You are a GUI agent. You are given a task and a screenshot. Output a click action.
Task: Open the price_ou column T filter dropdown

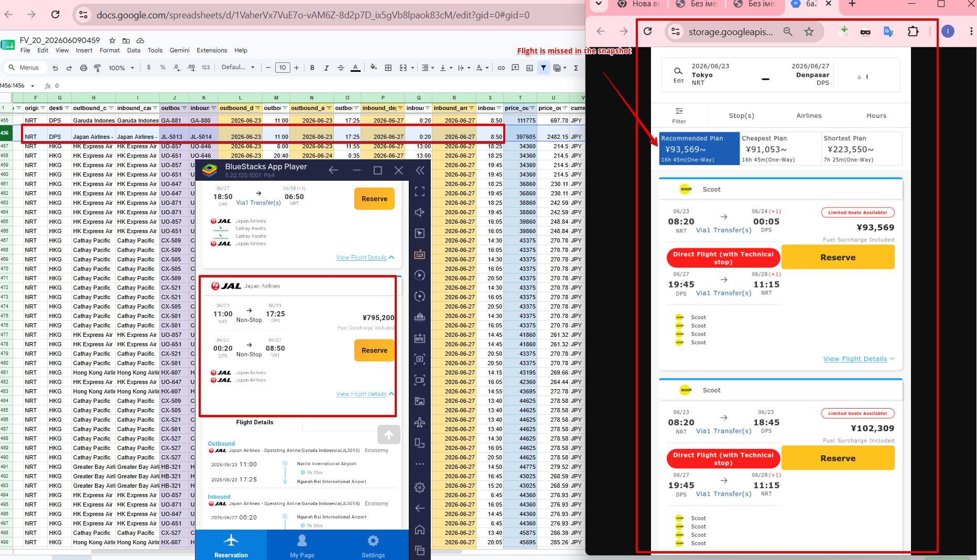(533, 108)
